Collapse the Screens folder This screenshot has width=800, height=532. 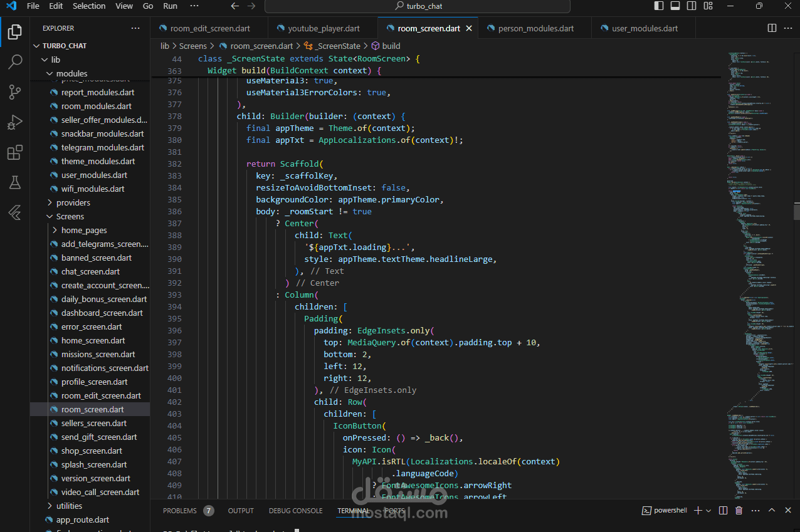(70, 216)
